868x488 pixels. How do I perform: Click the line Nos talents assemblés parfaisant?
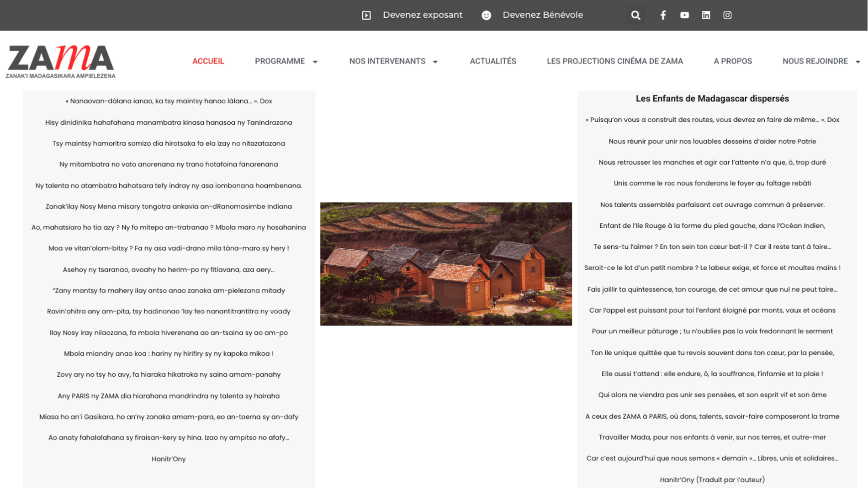click(x=712, y=205)
